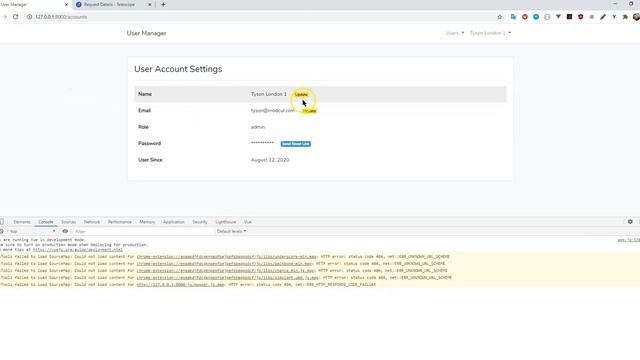This screenshot has height=360, width=640.
Task: Switch to the Application DevTools tab
Action: point(173,222)
